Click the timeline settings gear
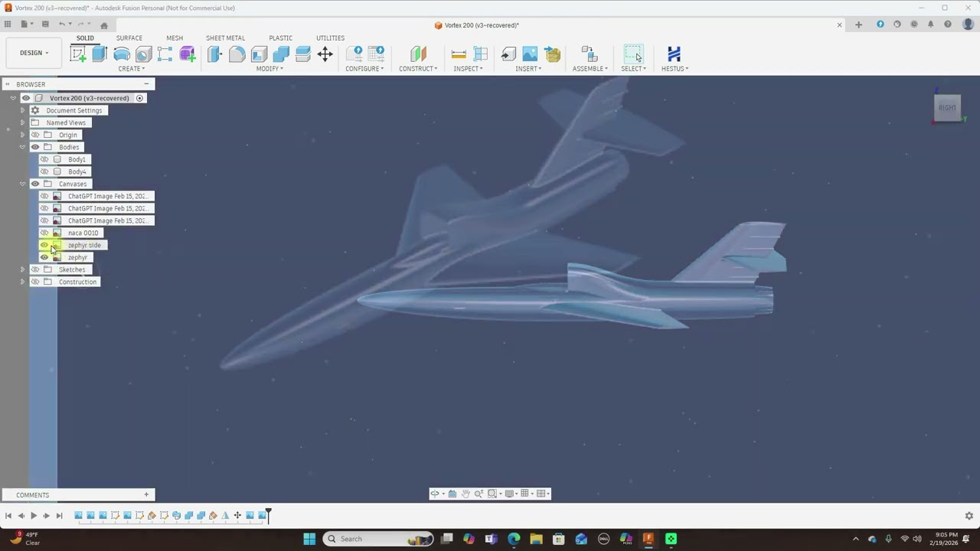Image resolution: width=980 pixels, height=551 pixels. (x=969, y=516)
